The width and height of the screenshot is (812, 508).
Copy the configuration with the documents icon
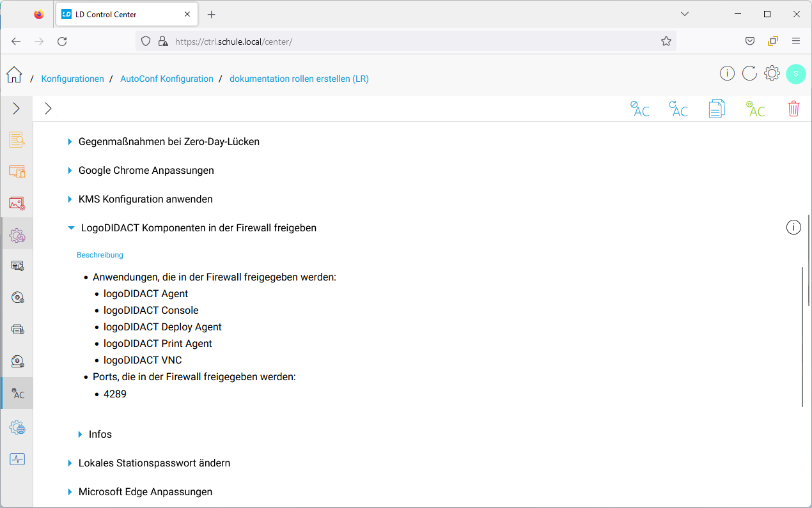pos(717,109)
